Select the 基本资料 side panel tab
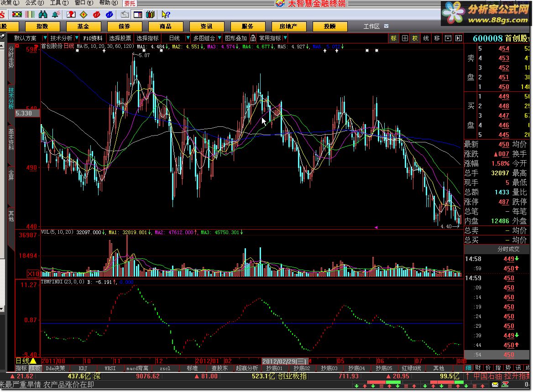The width and height of the screenshot is (533, 392). (x=11, y=140)
